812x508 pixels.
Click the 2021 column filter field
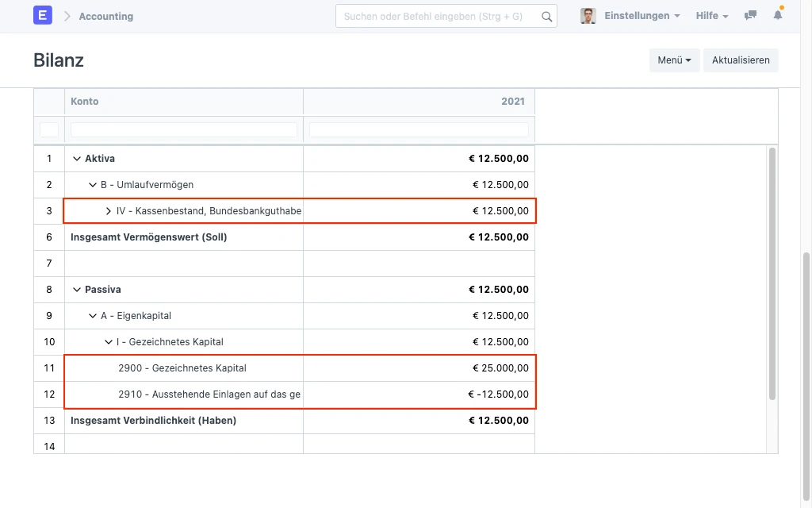(419, 129)
